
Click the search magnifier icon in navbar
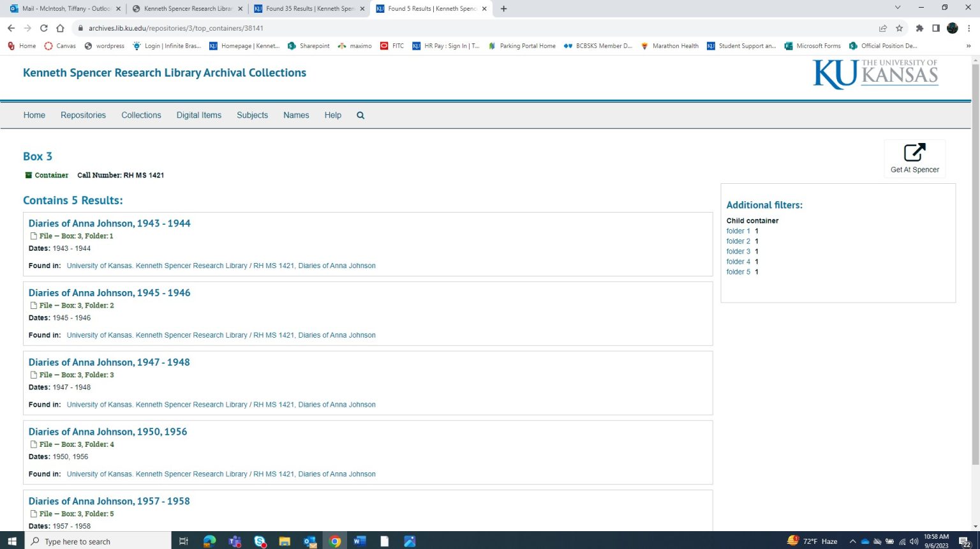(x=360, y=116)
